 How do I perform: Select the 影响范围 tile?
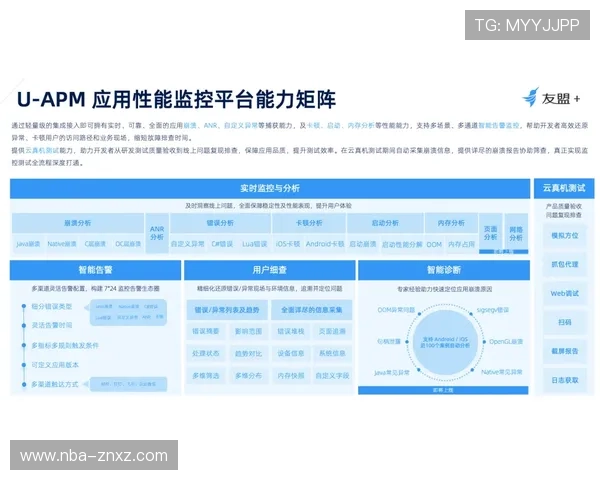[x=248, y=331]
